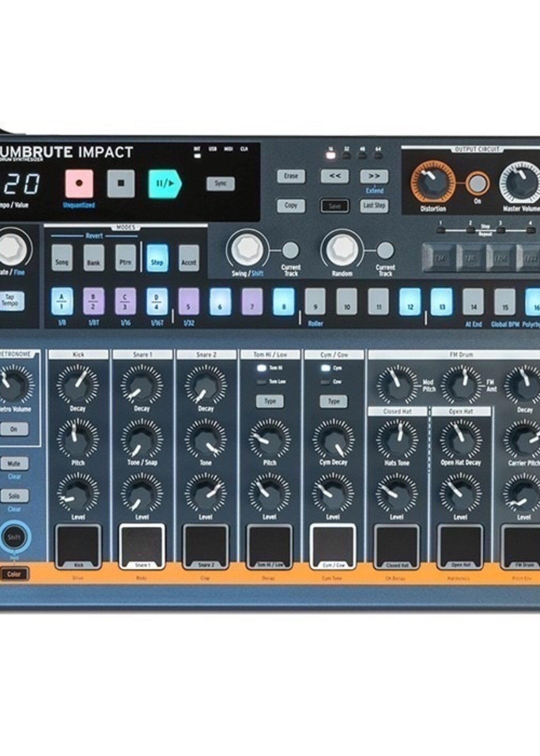Viewport: 540px width, 756px height.
Task: Adjust the Kick Level knob
Action: [x=78, y=493]
